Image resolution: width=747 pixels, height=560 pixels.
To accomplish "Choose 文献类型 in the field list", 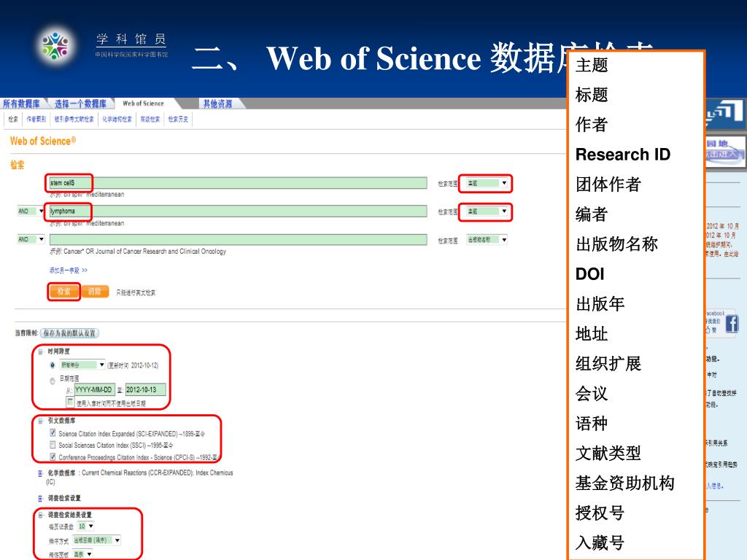I will point(608,453).
